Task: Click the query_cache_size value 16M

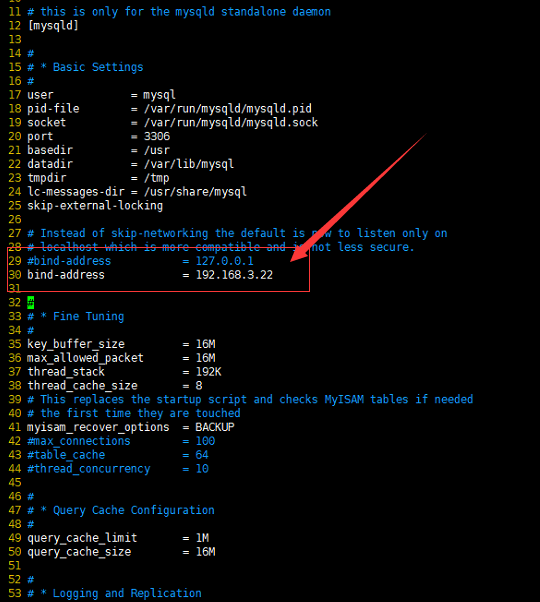Action: (205, 552)
